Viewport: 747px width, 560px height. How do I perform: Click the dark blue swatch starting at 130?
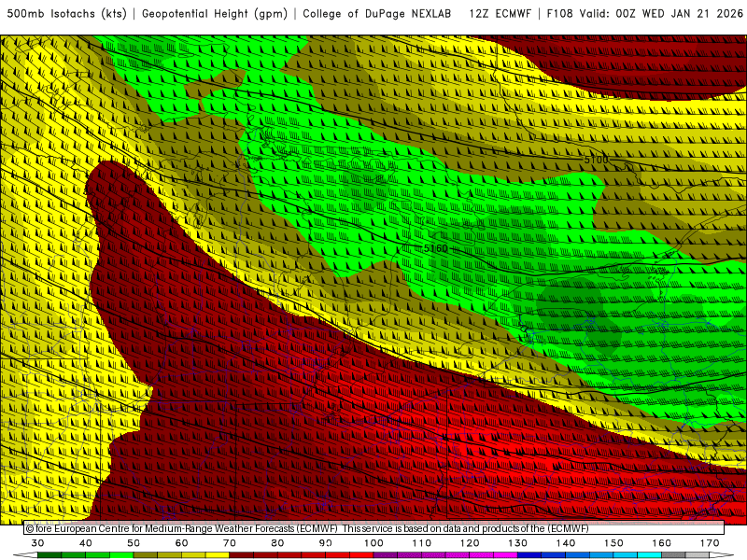point(529,555)
